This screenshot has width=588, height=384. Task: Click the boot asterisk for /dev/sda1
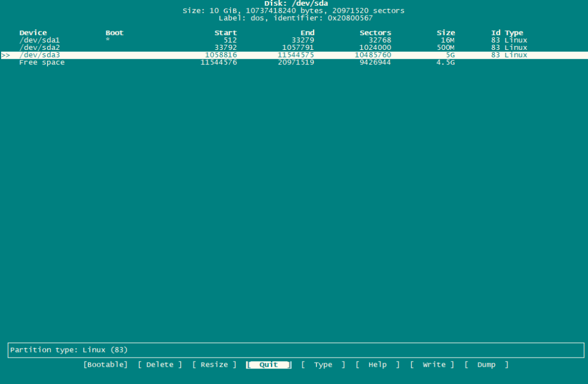[x=107, y=40]
